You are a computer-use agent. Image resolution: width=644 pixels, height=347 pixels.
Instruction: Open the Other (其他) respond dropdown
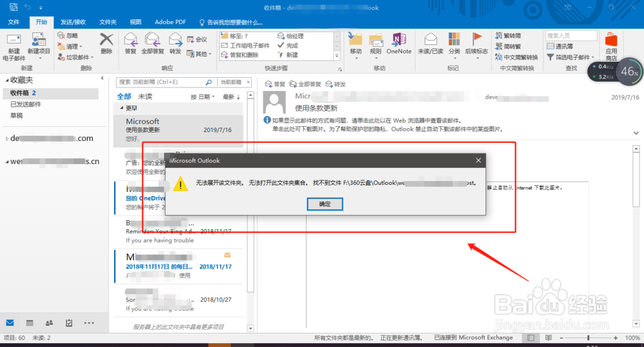pos(199,54)
